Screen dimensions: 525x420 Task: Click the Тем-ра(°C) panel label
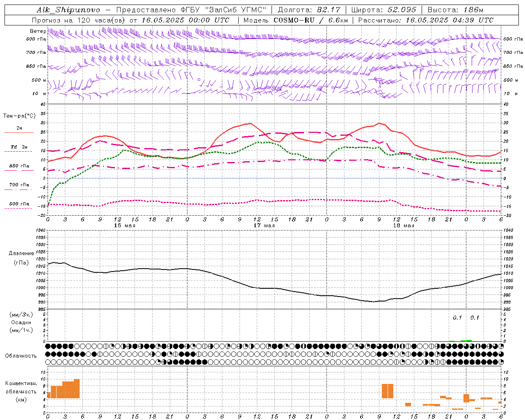tap(19, 116)
